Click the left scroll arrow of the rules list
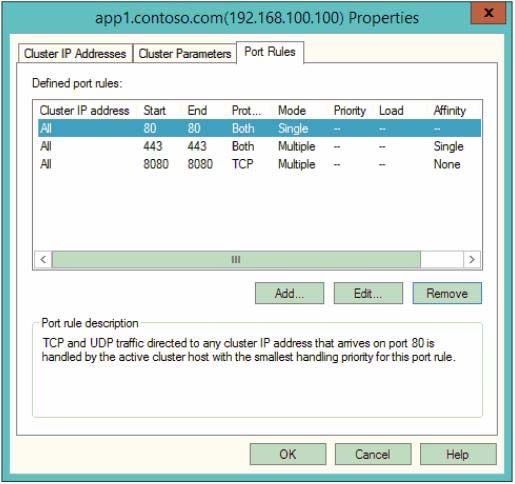Viewport: 515px width, 484px height. [43, 259]
